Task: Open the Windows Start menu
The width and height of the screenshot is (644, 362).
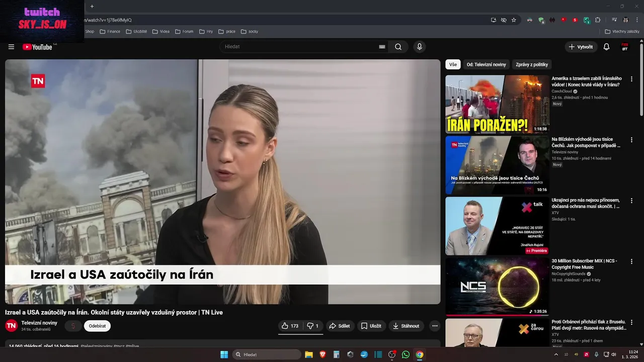Action: point(224,354)
